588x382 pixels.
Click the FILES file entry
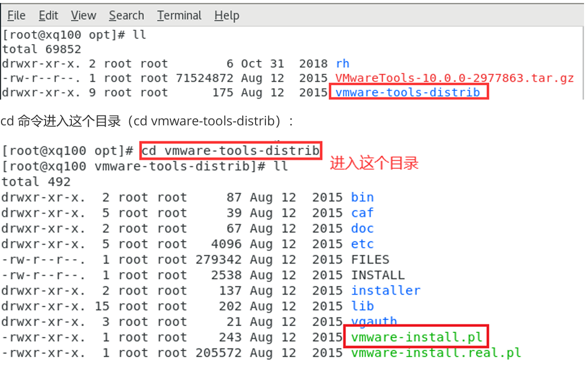coord(370,260)
